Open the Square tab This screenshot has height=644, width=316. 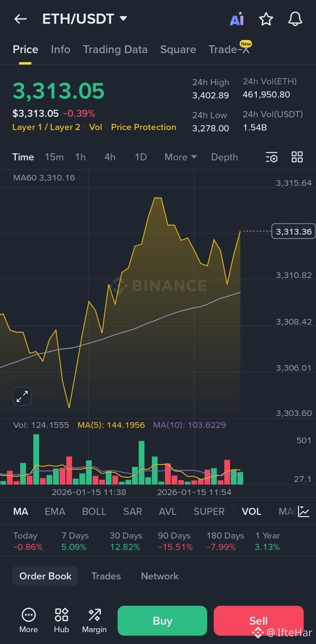[178, 49]
